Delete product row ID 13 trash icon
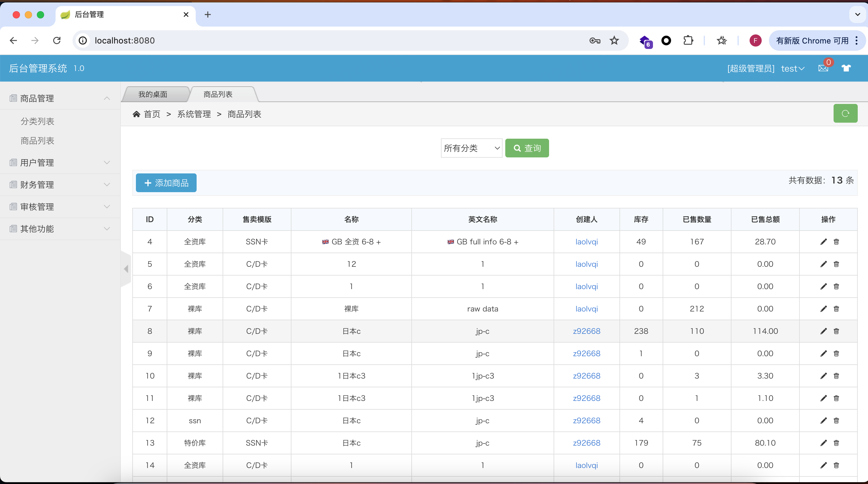Viewport: 868px width, 484px height. 836,443
